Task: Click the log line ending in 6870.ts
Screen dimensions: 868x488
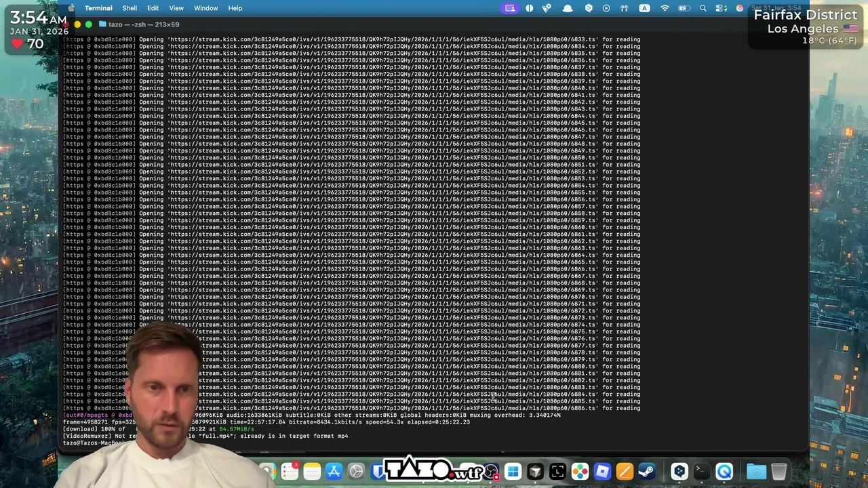Action: pyautogui.click(x=352, y=297)
